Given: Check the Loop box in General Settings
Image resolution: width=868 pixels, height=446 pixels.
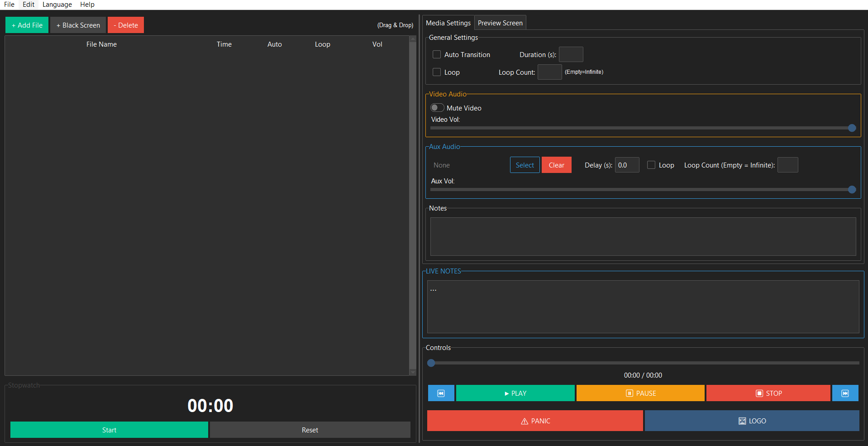Looking at the screenshot, I should pyautogui.click(x=437, y=72).
